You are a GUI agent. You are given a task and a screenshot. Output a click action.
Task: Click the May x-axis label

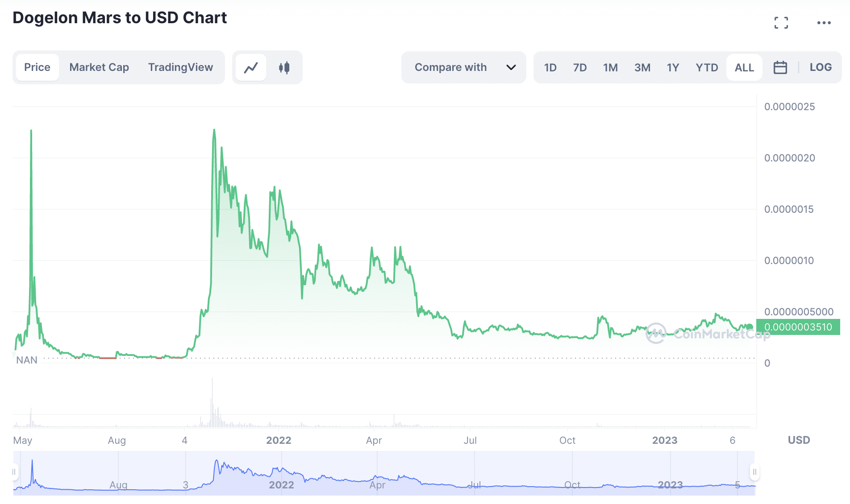[x=23, y=441]
